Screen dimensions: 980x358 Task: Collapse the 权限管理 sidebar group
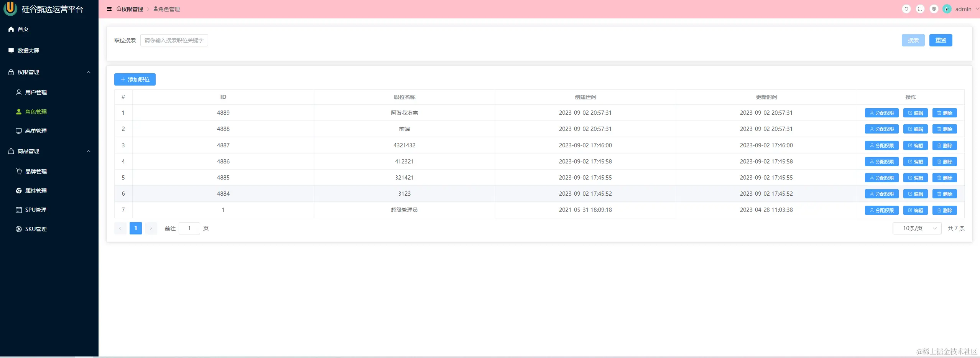[x=49, y=72]
